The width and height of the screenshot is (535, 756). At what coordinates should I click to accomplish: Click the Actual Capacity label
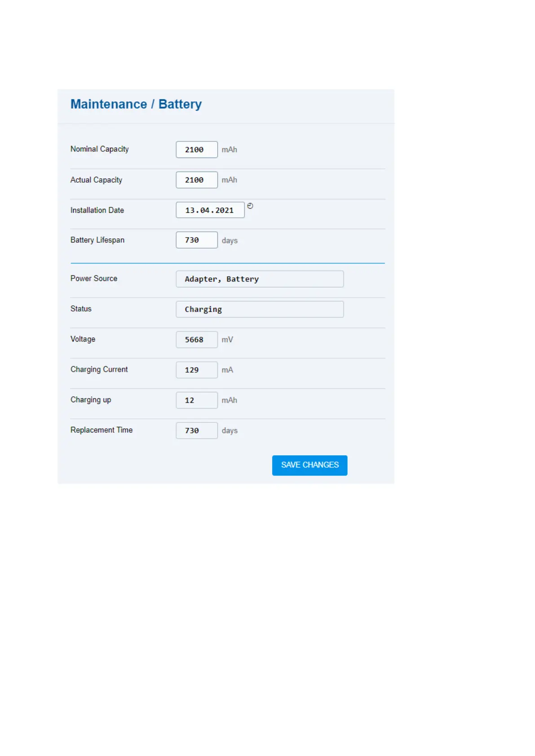[x=96, y=180]
